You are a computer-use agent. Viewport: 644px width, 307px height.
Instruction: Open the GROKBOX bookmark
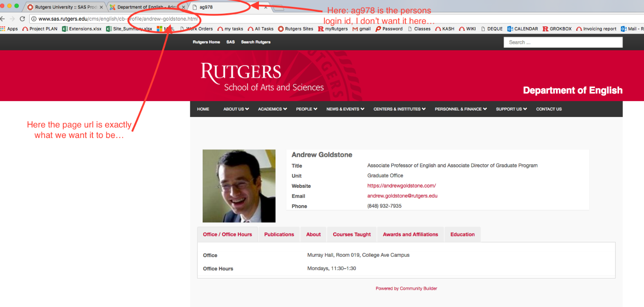[x=557, y=29]
